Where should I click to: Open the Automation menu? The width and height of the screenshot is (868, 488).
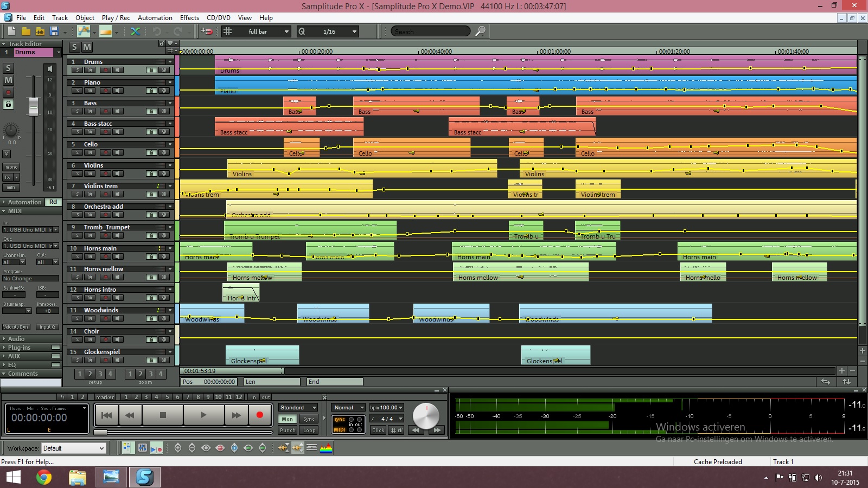coord(155,18)
